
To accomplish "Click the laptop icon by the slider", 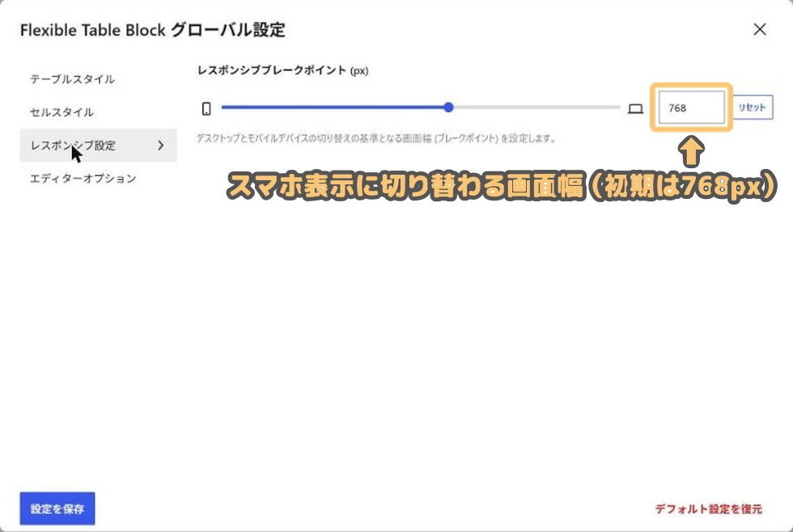I will [x=635, y=108].
